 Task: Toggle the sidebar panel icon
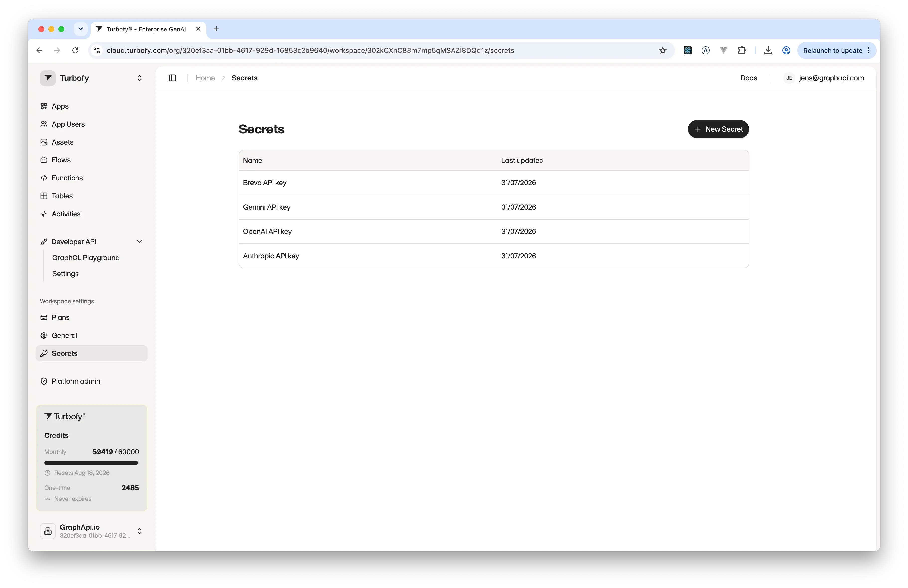click(x=172, y=78)
